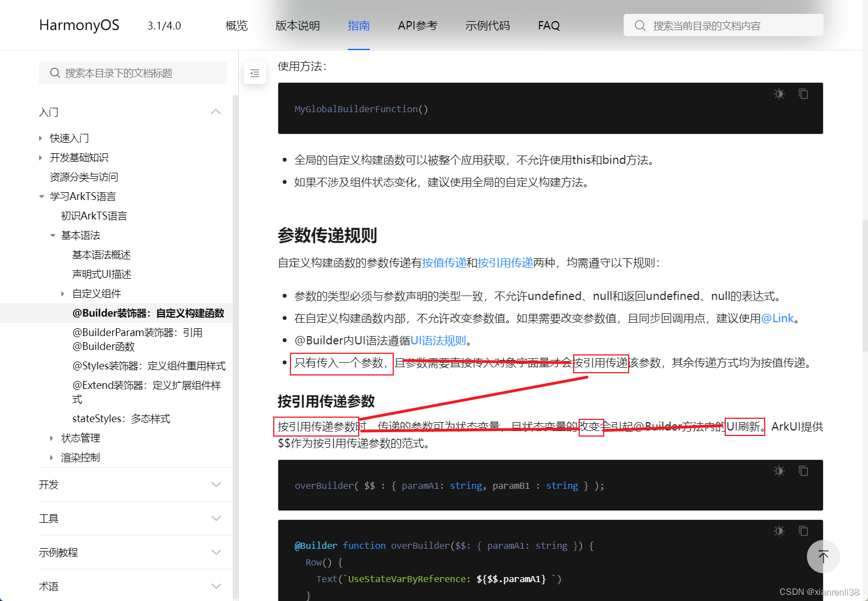This screenshot has width=868, height=601.
Task: Click the magnifier in the top search bar
Action: 640,25
